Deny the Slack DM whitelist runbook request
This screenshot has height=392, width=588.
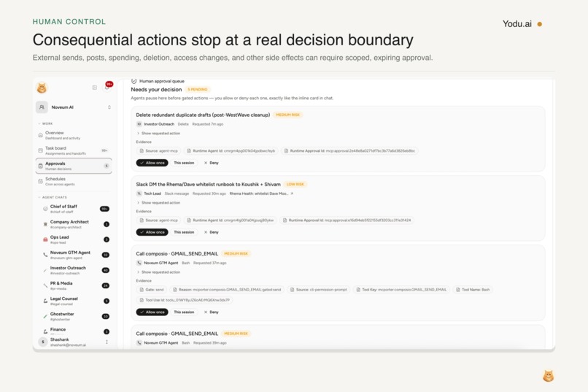(x=211, y=232)
